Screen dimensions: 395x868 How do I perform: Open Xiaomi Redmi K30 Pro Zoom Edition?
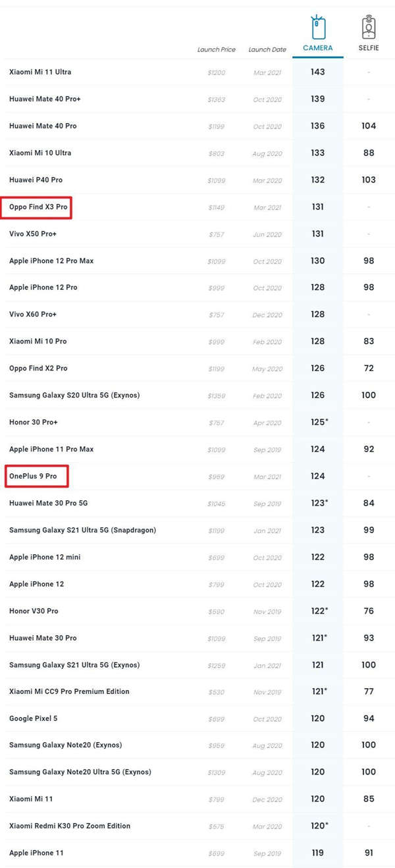(70, 826)
